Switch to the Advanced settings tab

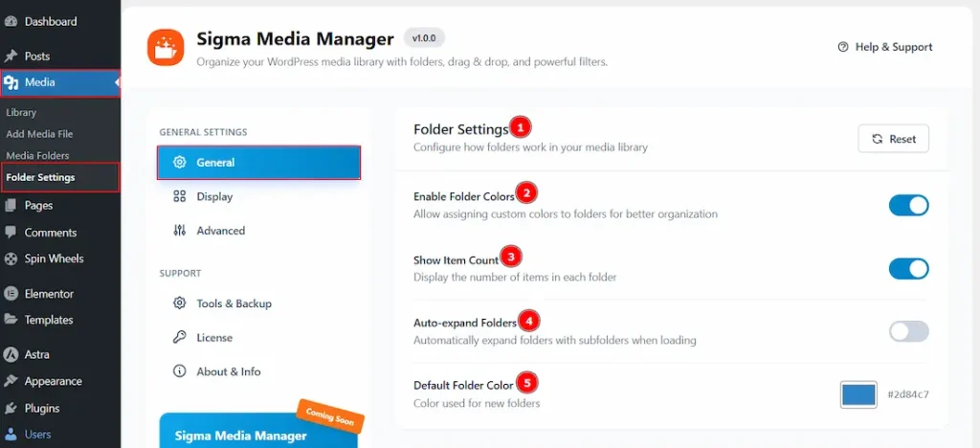coord(258,231)
